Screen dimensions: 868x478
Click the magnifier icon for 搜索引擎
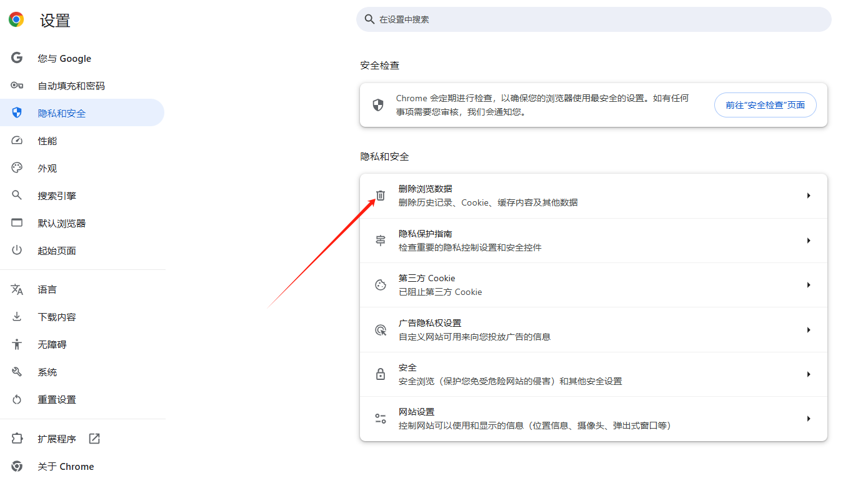(x=17, y=196)
